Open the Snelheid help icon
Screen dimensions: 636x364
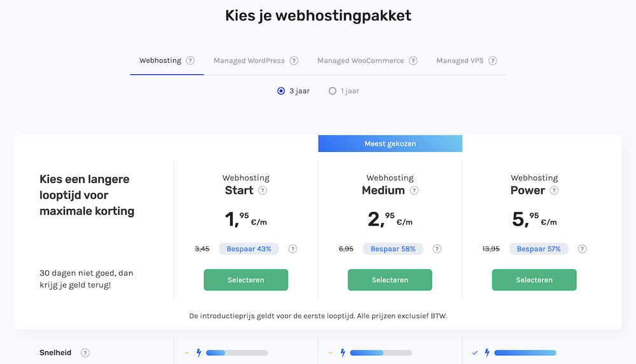(x=85, y=353)
